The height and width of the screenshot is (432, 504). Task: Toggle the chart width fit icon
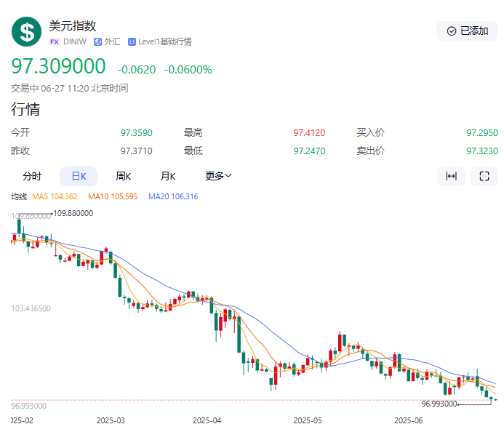click(451, 176)
